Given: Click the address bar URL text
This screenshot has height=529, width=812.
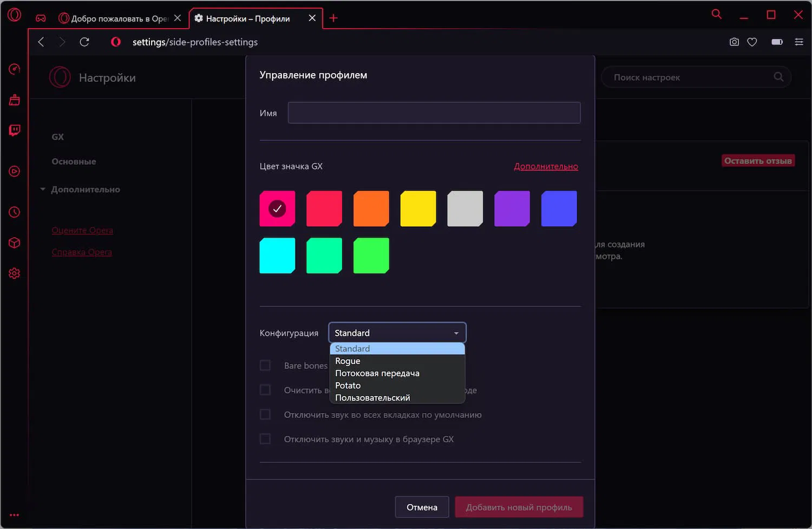Looking at the screenshot, I should (195, 42).
